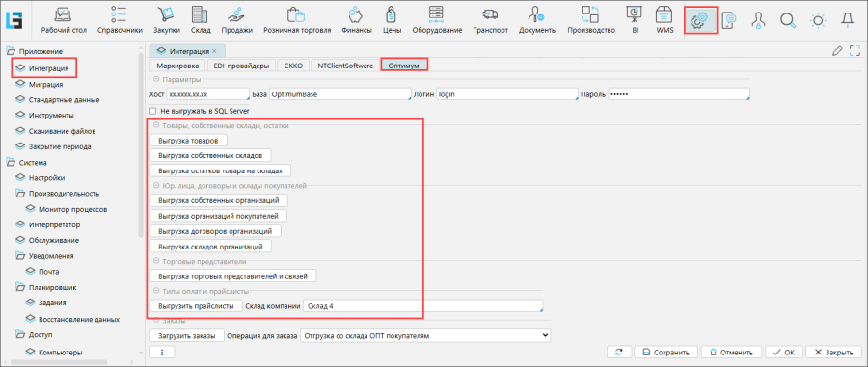The height and width of the screenshot is (367, 868).
Task: Collapse the Система folder
Action: click(x=10, y=163)
